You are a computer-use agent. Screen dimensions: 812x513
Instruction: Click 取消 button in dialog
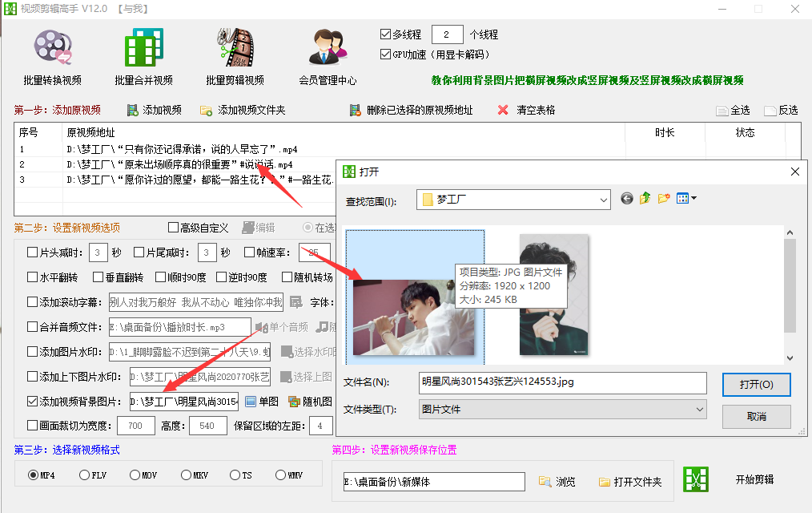click(x=756, y=417)
